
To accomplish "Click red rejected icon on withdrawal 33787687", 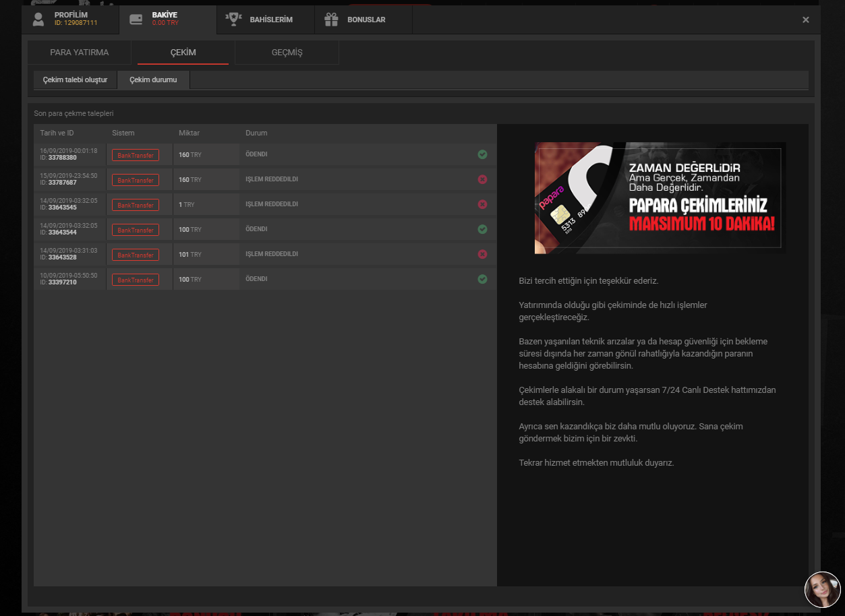I will 482,179.
